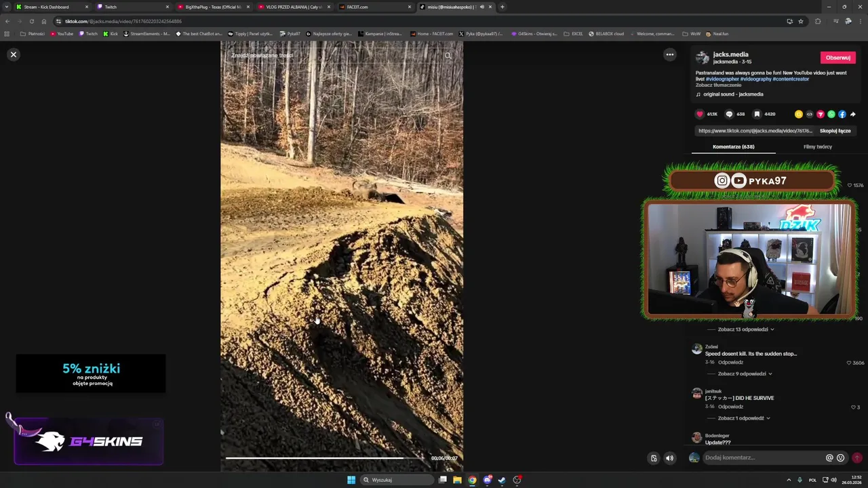Image resolution: width=868 pixels, height=488 pixels.
Task: Like the video with the heart icon
Action: click(x=700, y=114)
